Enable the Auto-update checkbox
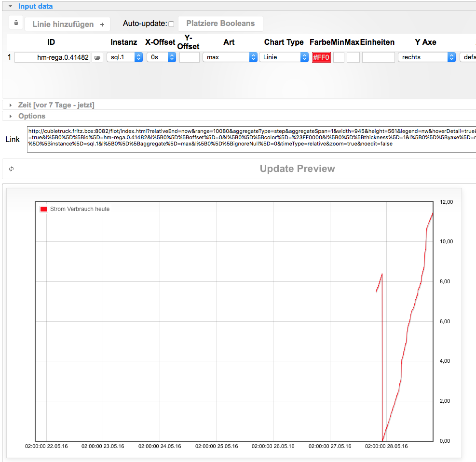Image resolution: width=476 pixels, height=462 pixels. tap(171, 24)
